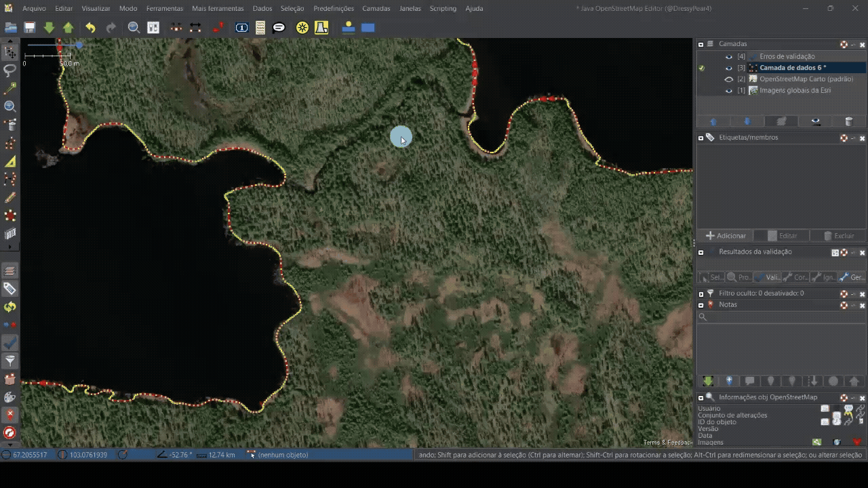This screenshot has height=488, width=868.
Task: Click the download notes icon in Notas panel
Action: click(x=708, y=381)
